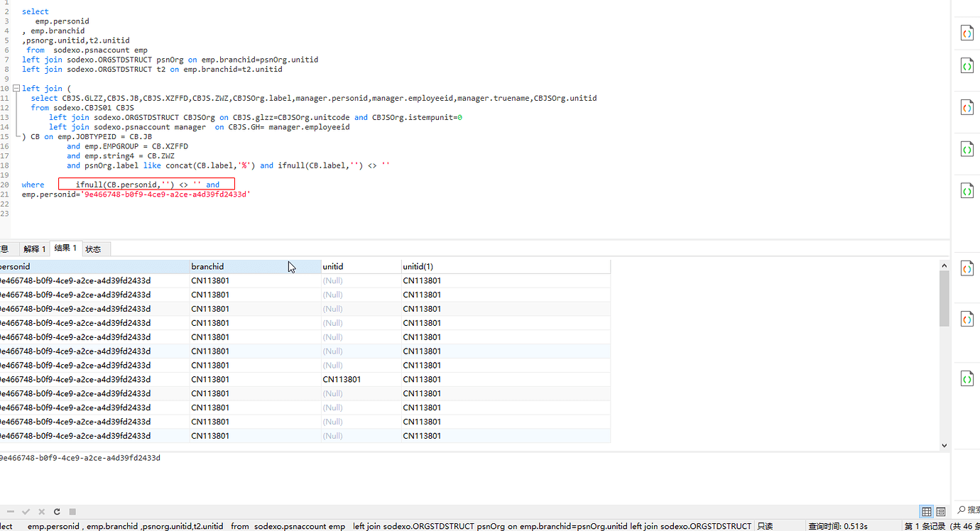Click the branchid column header
The height and width of the screenshot is (531, 980).
point(254,266)
